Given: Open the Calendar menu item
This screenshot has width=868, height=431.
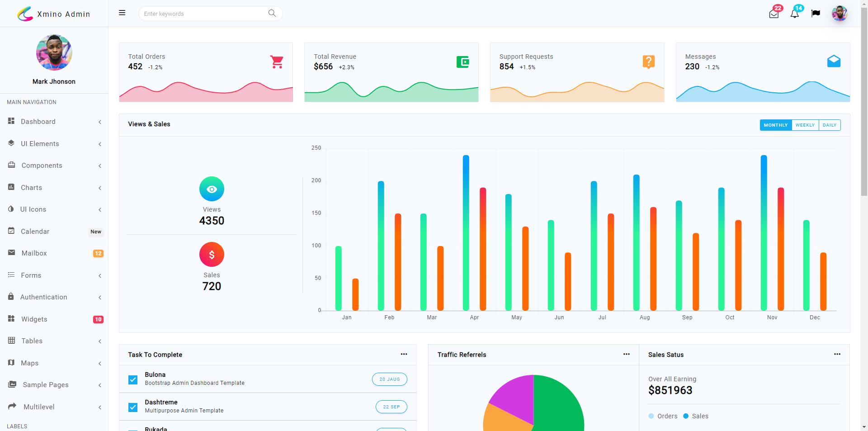Looking at the screenshot, I should (54, 232).
